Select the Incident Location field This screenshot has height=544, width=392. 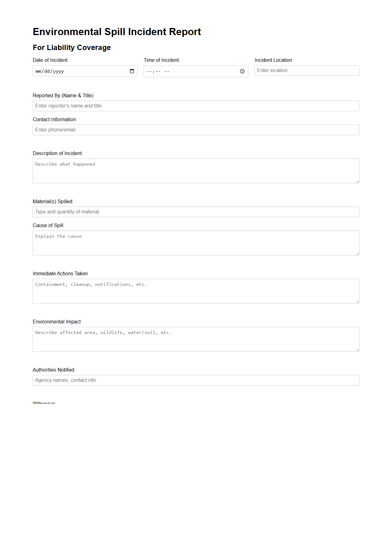tap(307, 70)
